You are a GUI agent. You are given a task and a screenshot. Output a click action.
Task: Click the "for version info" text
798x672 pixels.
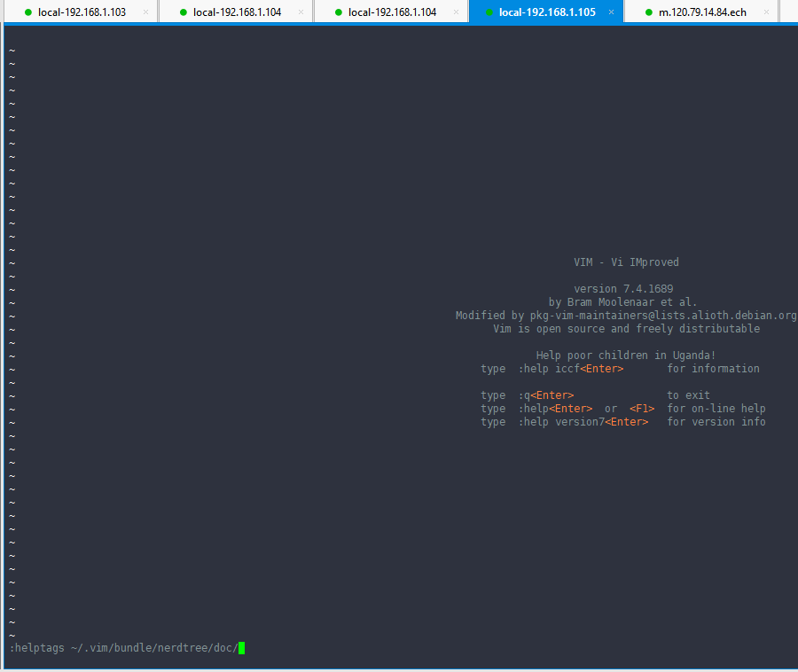[716, 422]
